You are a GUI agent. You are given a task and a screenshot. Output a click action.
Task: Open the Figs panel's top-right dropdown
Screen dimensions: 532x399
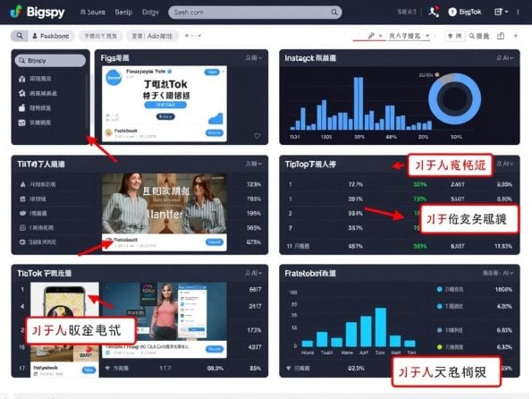click(x=253, y=58)
